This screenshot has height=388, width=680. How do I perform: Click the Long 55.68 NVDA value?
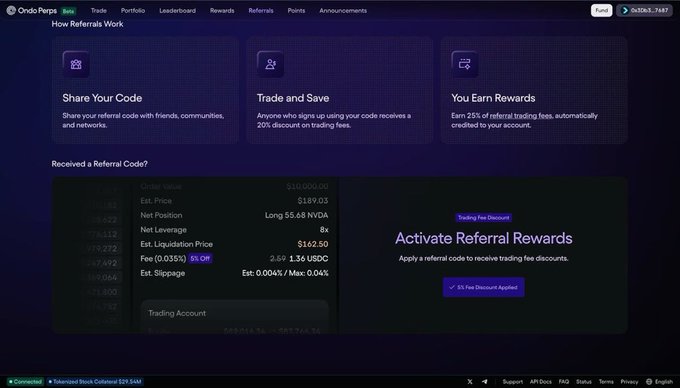(x=297, y=215)
